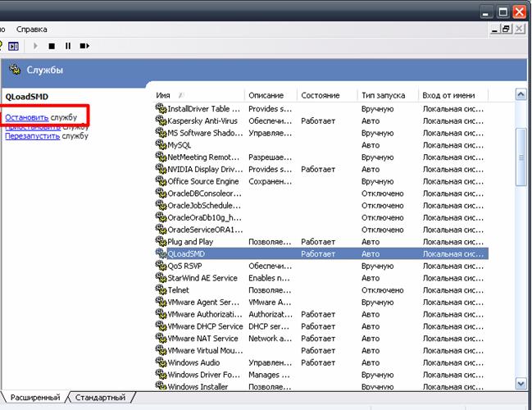Switch to the Стандартный tab
Image resolution: width=532 pixels, height=410 pixels.
click(100, 397)
